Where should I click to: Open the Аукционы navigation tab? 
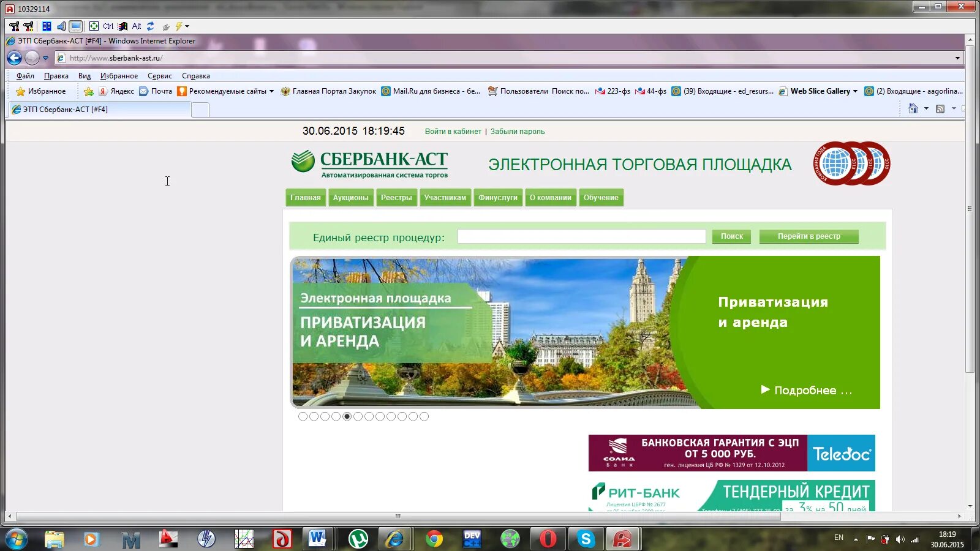click(351, 198)
